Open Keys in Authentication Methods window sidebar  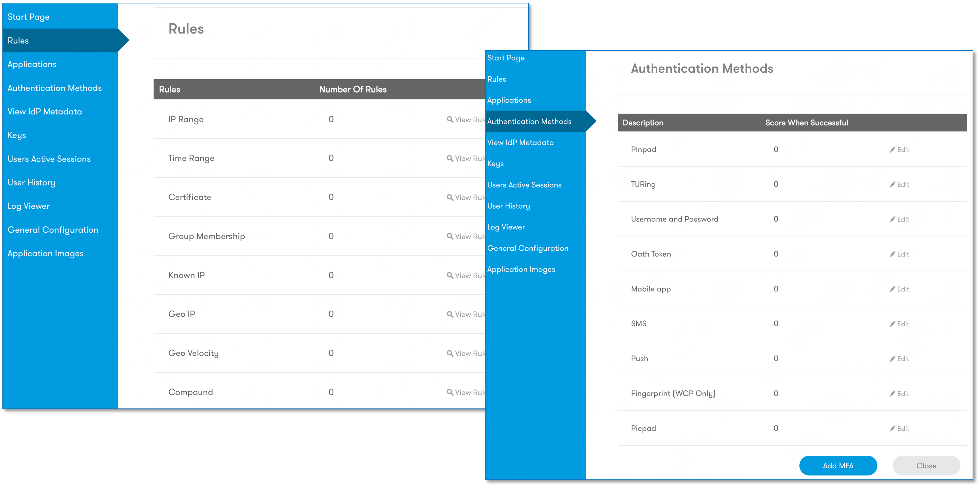click(495, 164)
